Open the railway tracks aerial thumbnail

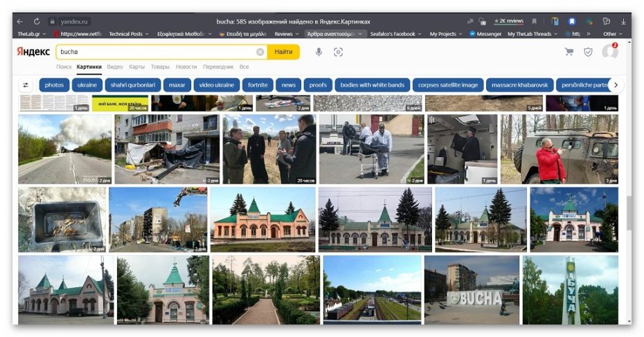pos(372,290)
